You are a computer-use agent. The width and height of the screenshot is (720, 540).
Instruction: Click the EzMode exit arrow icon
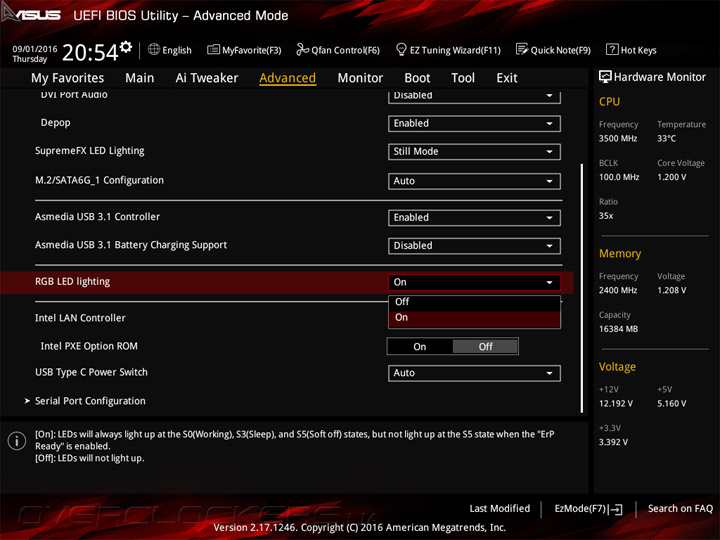click(x=616, y=509)
